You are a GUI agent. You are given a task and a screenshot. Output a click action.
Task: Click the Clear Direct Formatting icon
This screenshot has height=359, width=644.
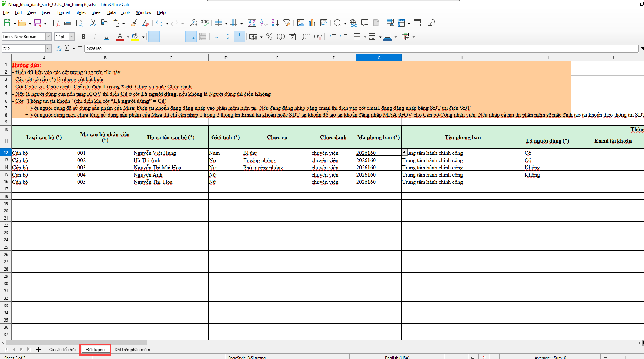[146, 23]
